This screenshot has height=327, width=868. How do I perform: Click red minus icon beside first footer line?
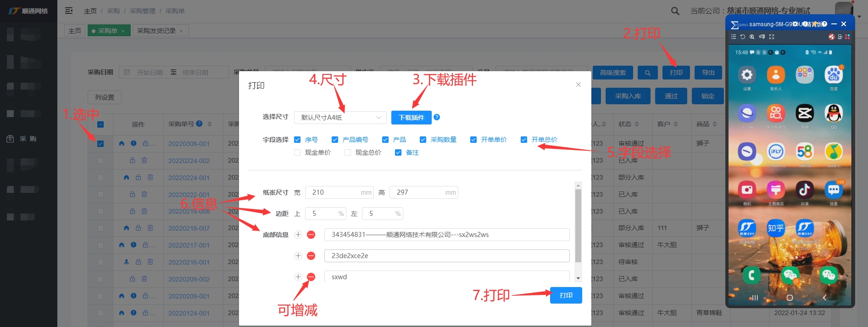[311, 235]
